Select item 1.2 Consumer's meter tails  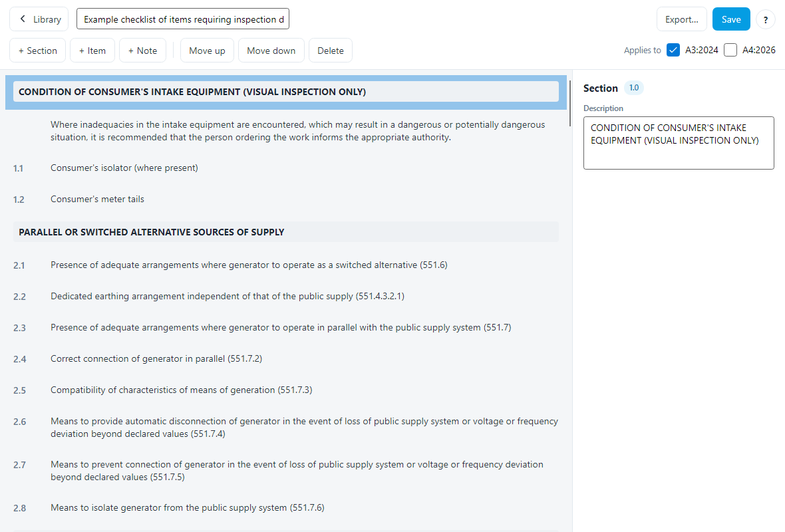coord(286,199)
